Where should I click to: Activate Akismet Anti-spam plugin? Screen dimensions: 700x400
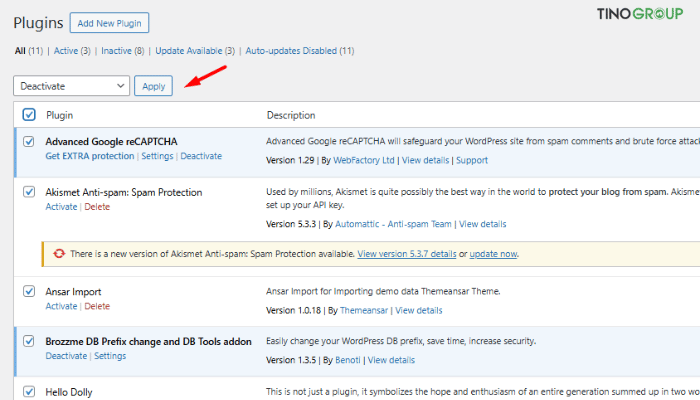coord(61,207)
